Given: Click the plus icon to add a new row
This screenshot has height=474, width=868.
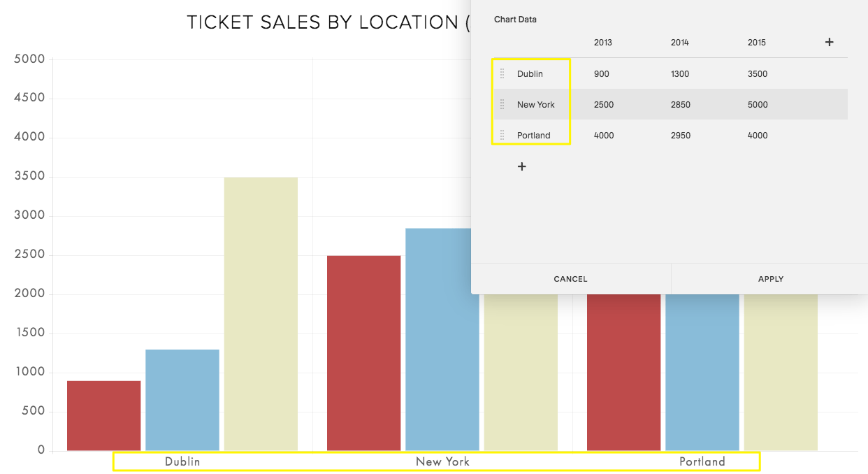Looking at the screenshot, I should 521,166.
